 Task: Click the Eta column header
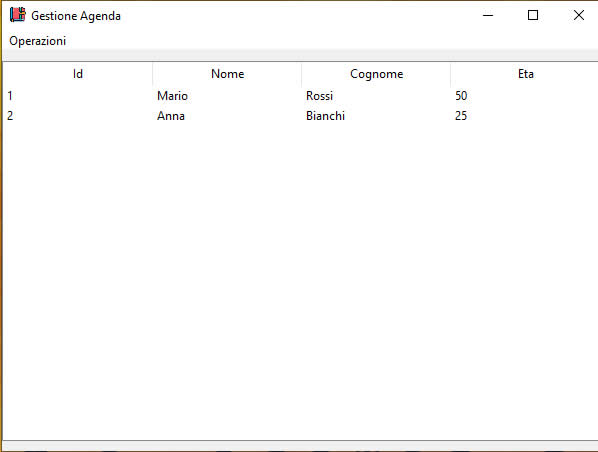[x=525, y=74]
